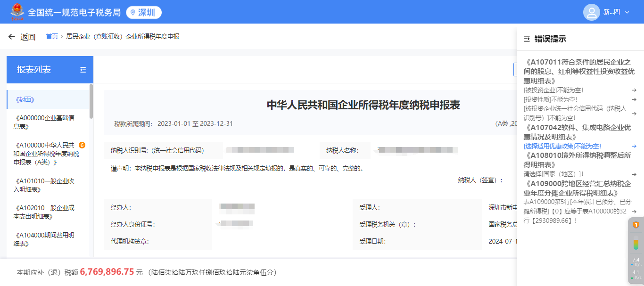Click the 纳税人识别号 value field
Image resolution: width=644 pixels, height=286 pixels.
pos(260,150)
